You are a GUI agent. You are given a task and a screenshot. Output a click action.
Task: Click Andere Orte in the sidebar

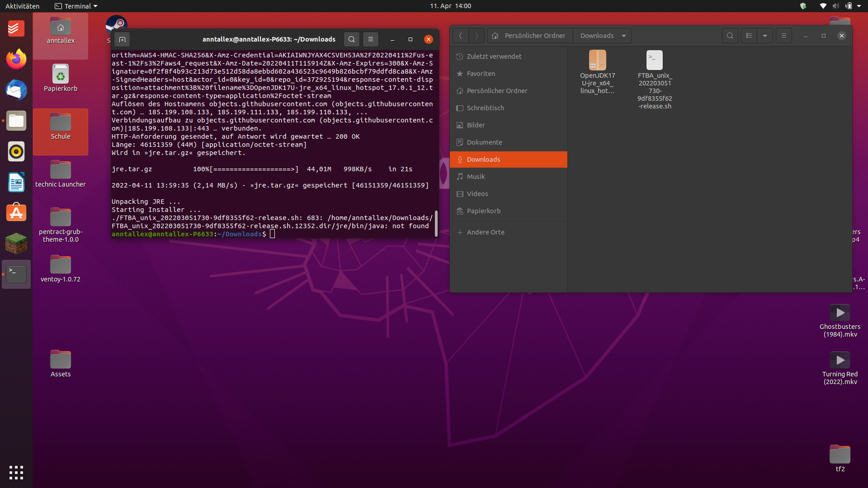click(x=508, y=232)
